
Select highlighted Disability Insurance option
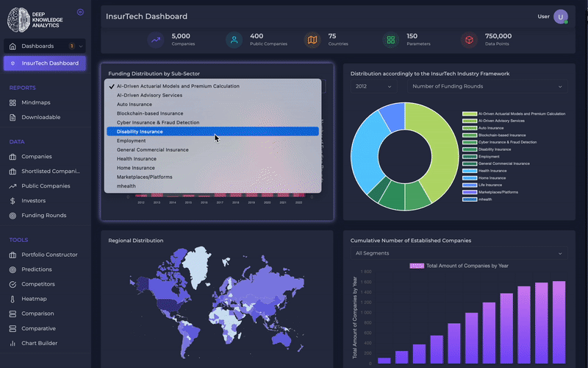pos(212,132)
